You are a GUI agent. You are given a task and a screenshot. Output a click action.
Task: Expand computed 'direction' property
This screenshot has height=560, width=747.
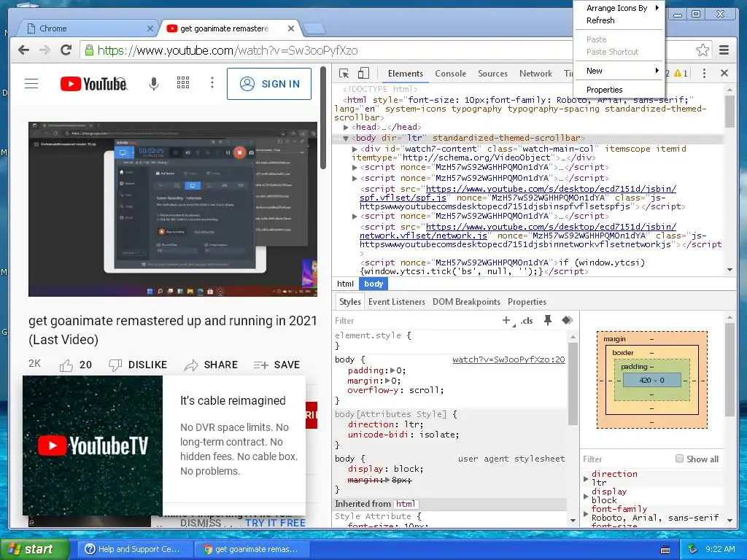pyautogui.click(x=586, y=478)
